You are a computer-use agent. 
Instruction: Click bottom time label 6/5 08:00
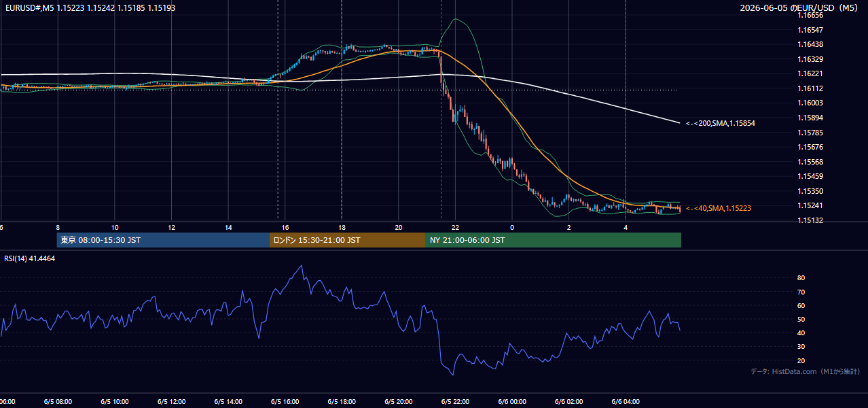coord(58,402)
